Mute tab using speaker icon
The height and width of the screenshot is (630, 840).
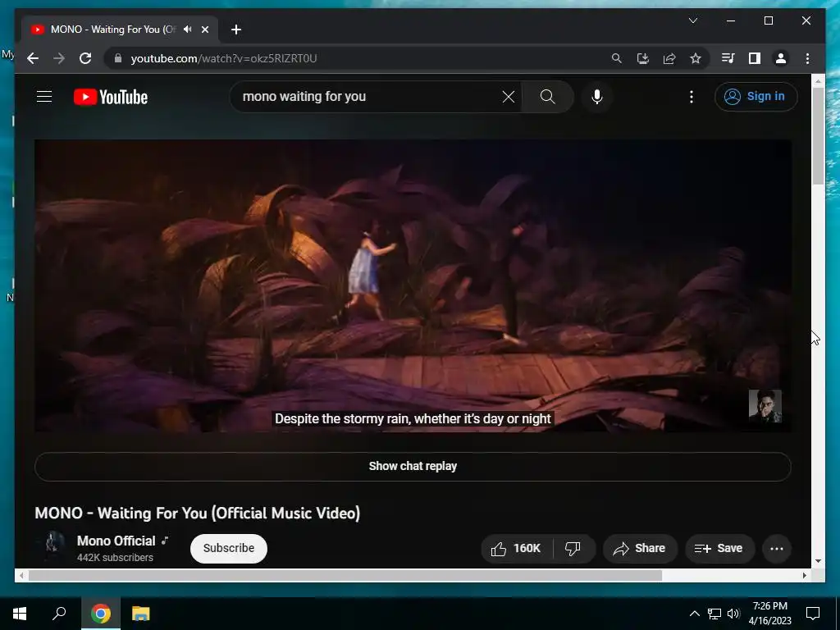(187, 30)
